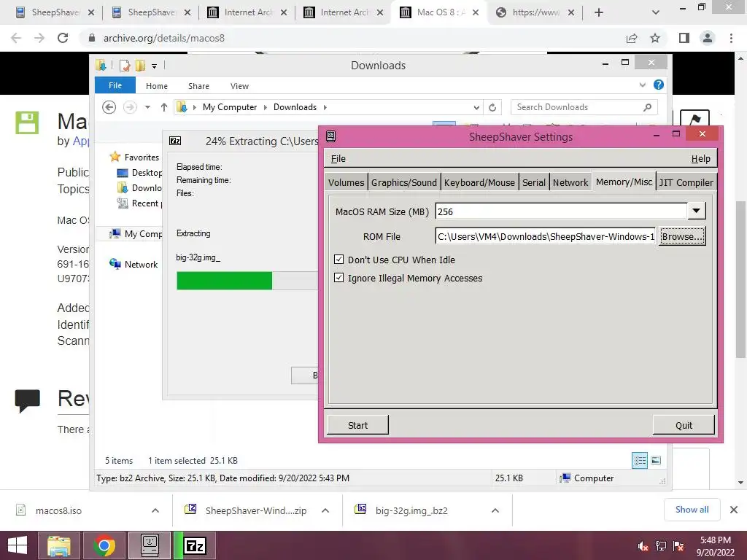Screen dimensions: 747x560
Task: Open the Explorer View ribbon tab
Action: click(x=239, y=86)
